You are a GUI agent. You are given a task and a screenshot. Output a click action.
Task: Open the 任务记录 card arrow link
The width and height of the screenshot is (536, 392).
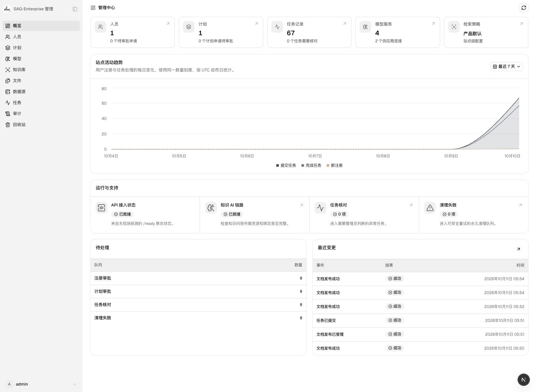(x=345, y=24)
